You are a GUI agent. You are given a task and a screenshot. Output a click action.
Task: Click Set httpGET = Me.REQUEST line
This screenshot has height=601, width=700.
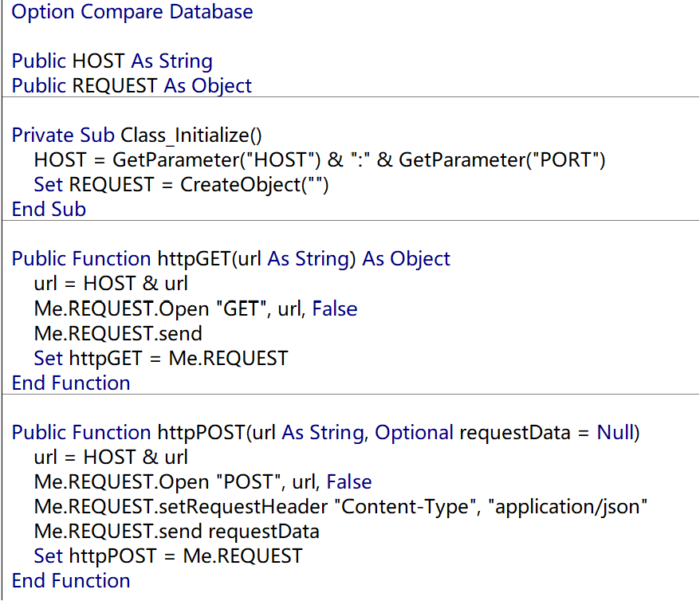(161, 358)
